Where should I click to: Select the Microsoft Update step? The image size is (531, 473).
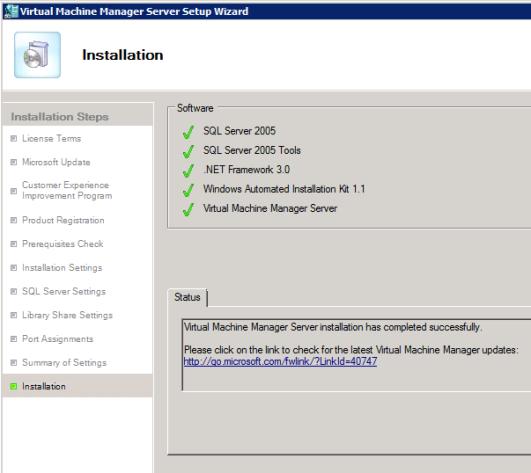[56, 162]
